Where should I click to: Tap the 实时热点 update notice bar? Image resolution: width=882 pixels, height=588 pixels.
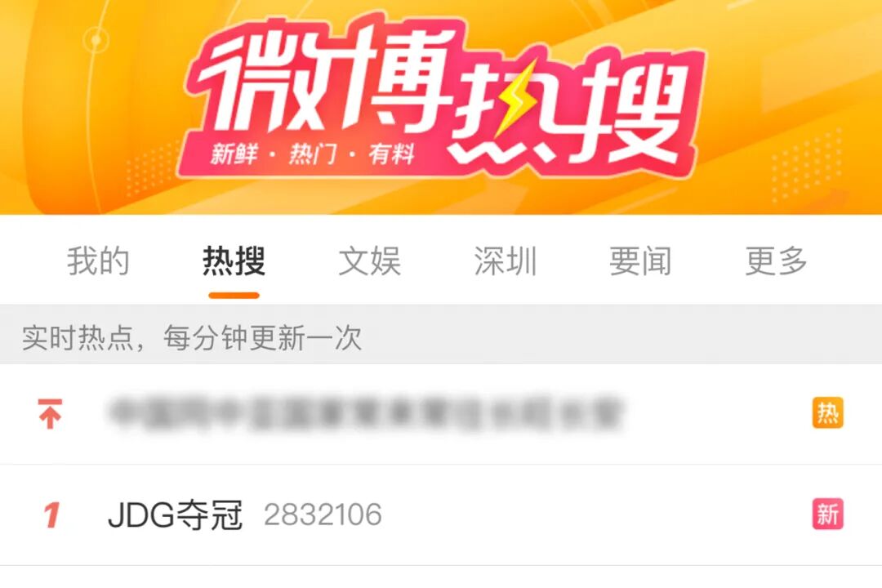coord(441,337)
